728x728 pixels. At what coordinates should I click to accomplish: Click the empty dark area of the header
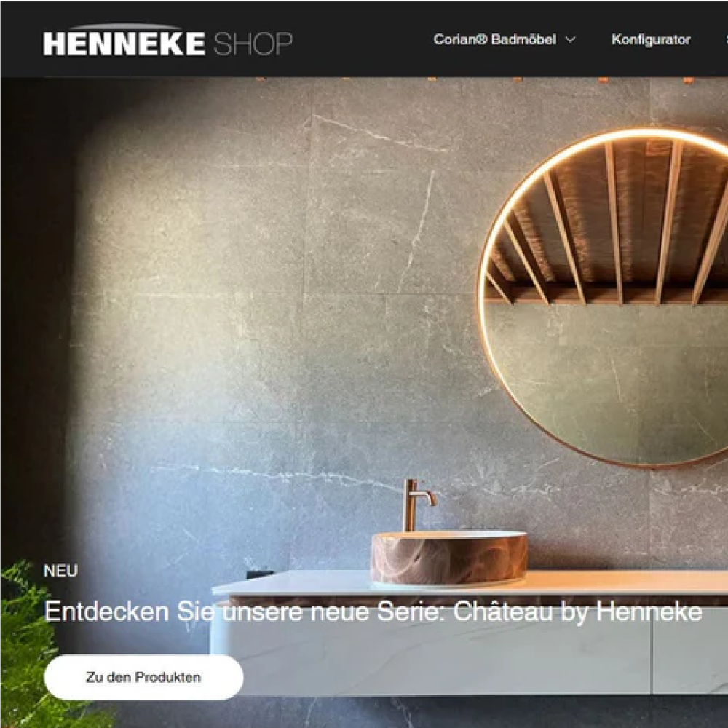coord(362,40)
